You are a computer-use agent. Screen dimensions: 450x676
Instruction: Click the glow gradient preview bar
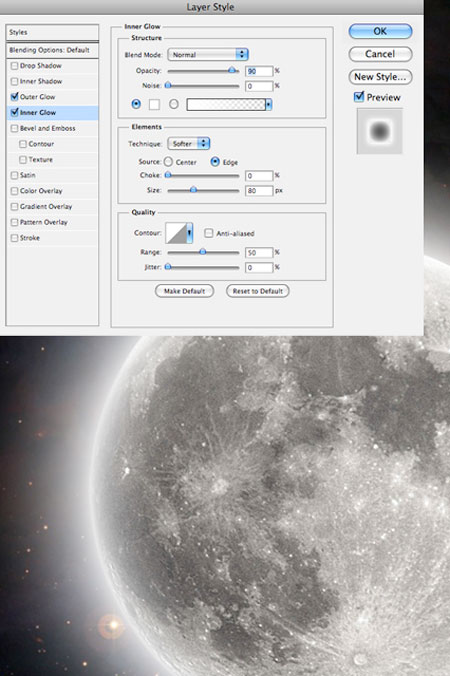tap(226, 104)
